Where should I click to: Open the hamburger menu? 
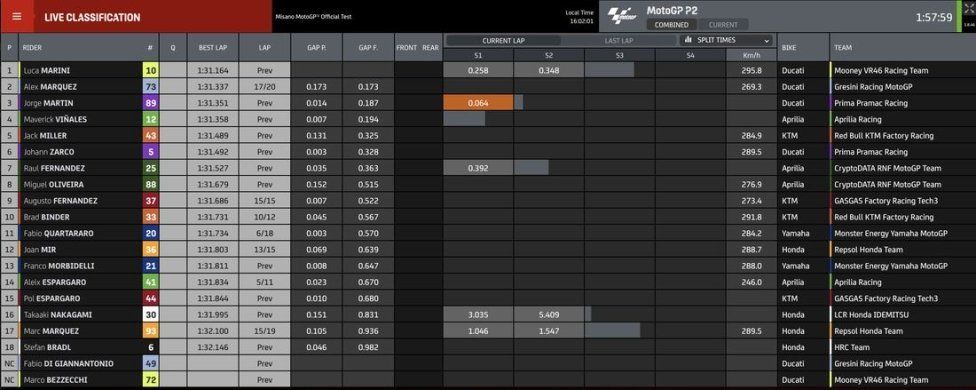(17, 17)
